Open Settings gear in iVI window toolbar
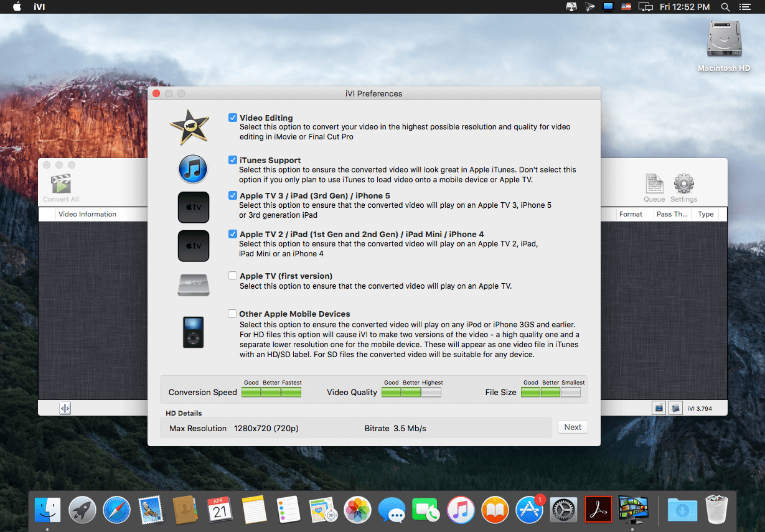 pos(683,188)
